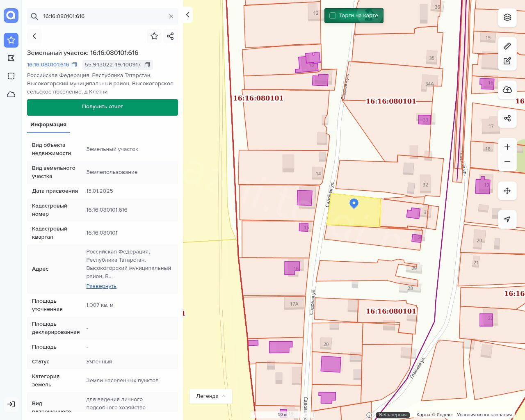
Task: Zoom in the map with plus
Action: click(507, 147)
